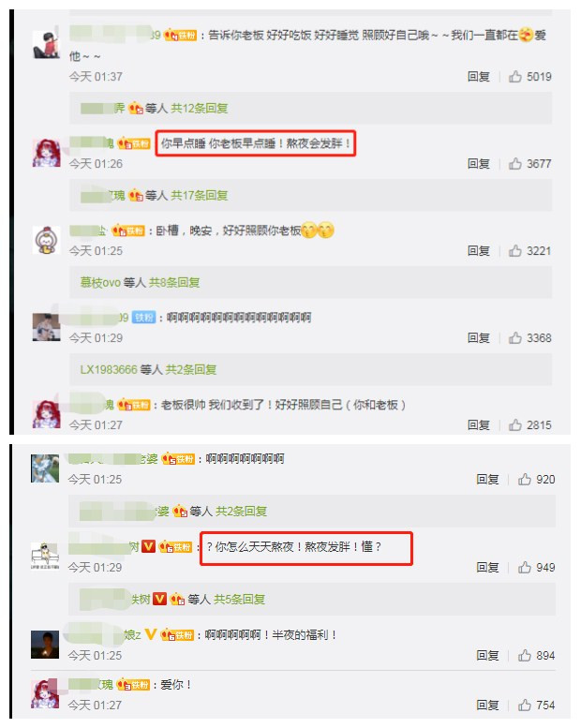580x728 pixels.
Task: Reply to the comment posted at 今天 01:37
Action: click(479, 76)
